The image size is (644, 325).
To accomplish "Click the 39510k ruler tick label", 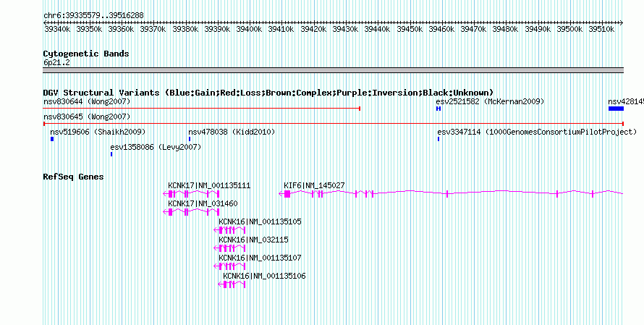I will [x=601, y=30].
